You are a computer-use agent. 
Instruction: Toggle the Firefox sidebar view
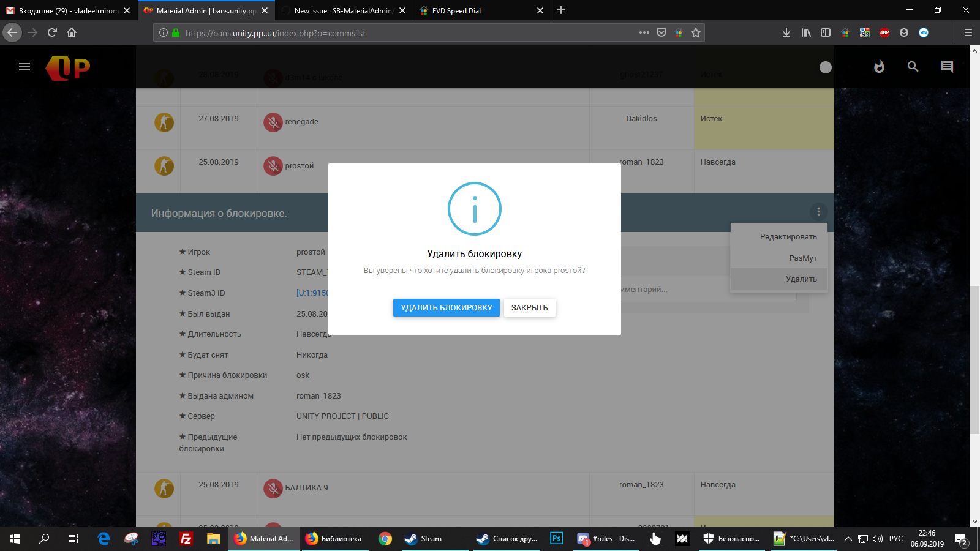click(x=826, y=32)
